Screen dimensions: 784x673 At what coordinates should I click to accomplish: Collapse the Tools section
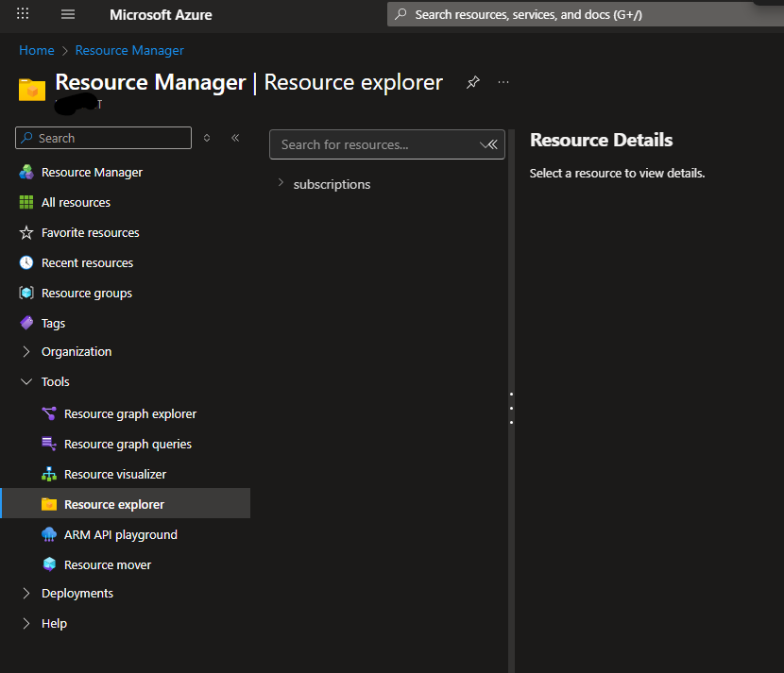(26, 382)
